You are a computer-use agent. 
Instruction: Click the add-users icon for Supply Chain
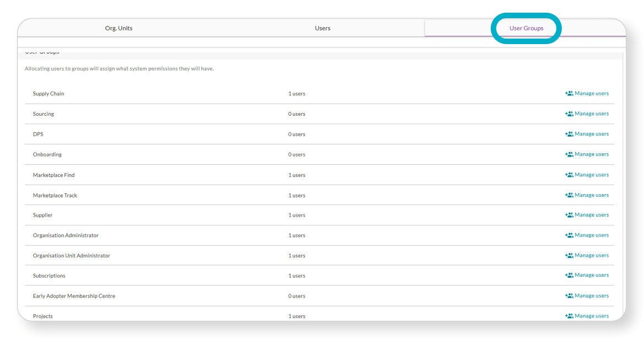[569, 94]
